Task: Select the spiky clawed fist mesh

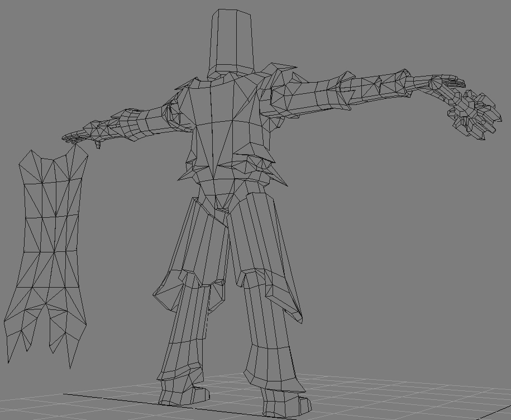Action: pos(474,116)
